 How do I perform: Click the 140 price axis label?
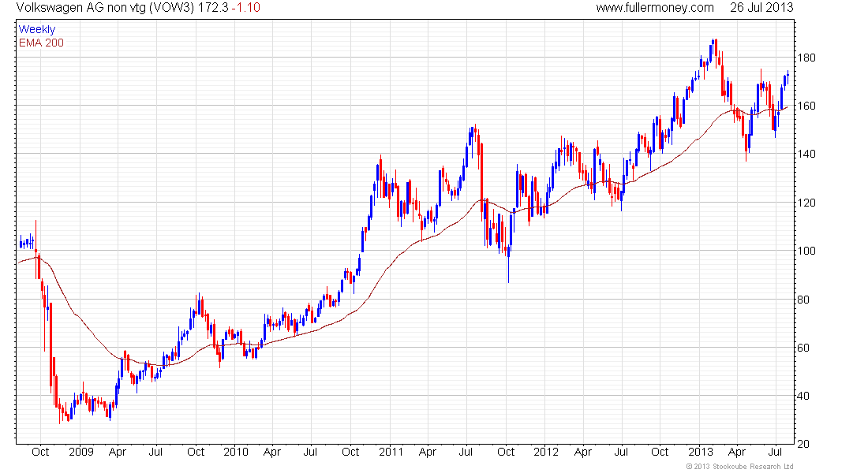click(x=806, y=154)
